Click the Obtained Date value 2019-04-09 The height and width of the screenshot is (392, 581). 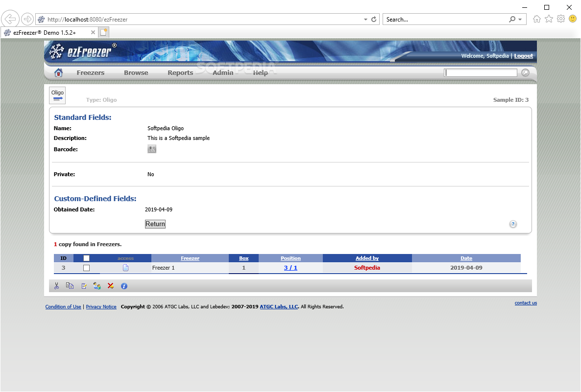tap(159, 209)
